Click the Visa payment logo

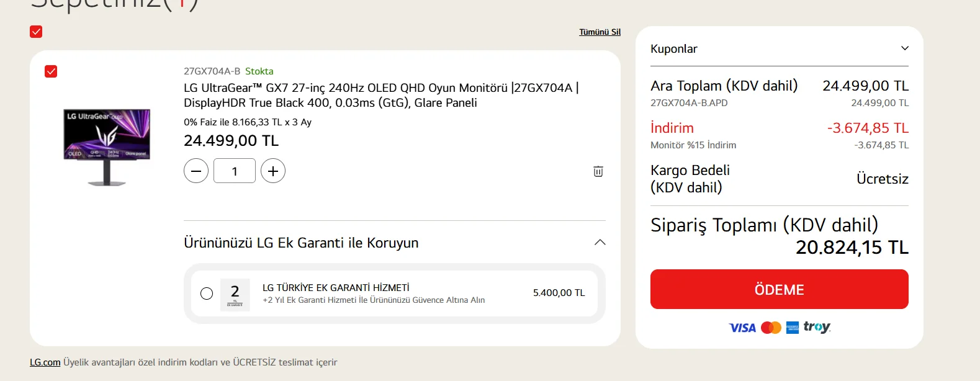(742, 328)
